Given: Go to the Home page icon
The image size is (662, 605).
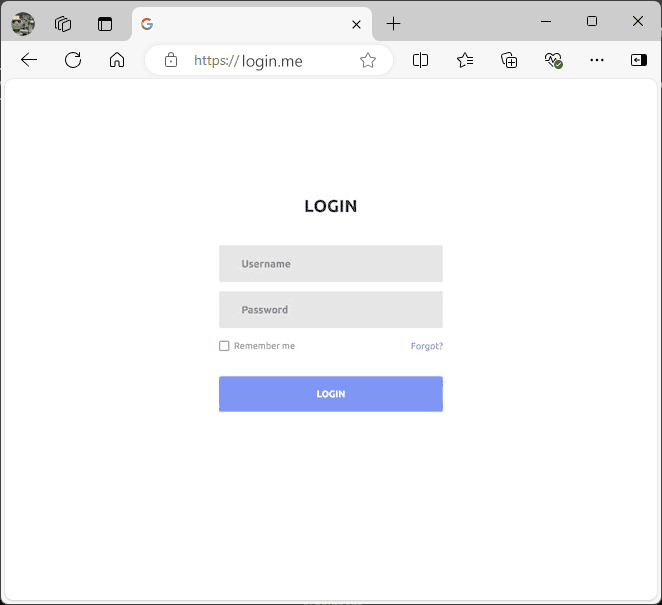Looking at the screenshot, I should coord(117,60).
